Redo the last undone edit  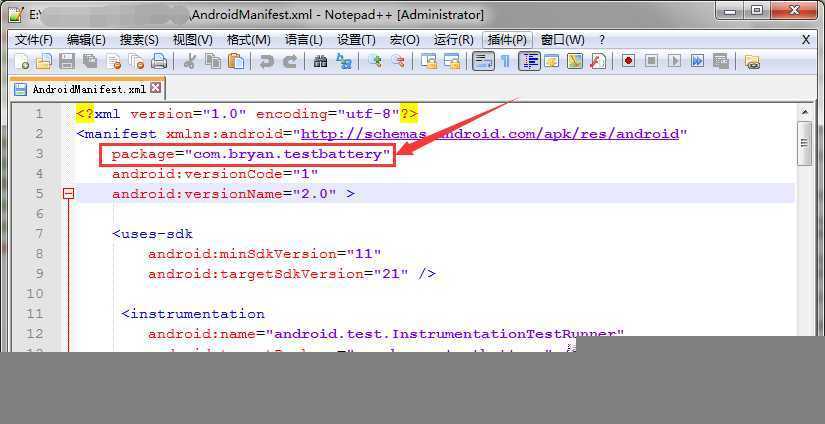tap(289, 62)
